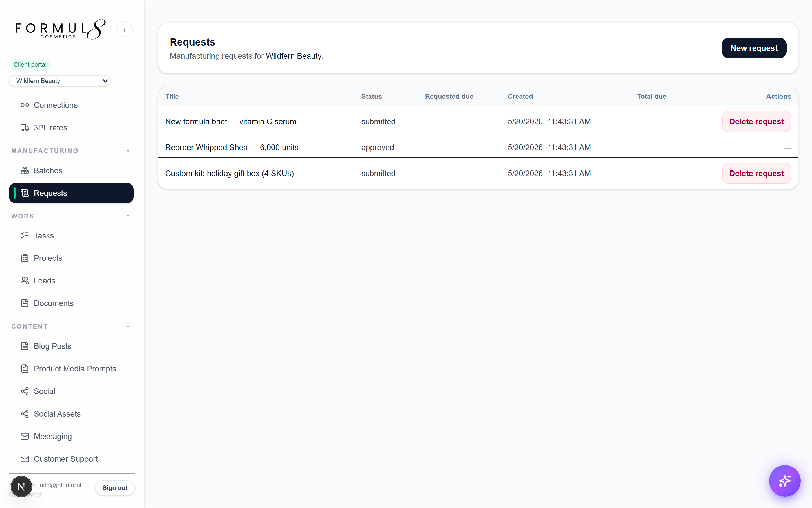The image size is (812, 508).
Task: Open the Wildfern Beauty client dropdown
Action: click(60, 81)
